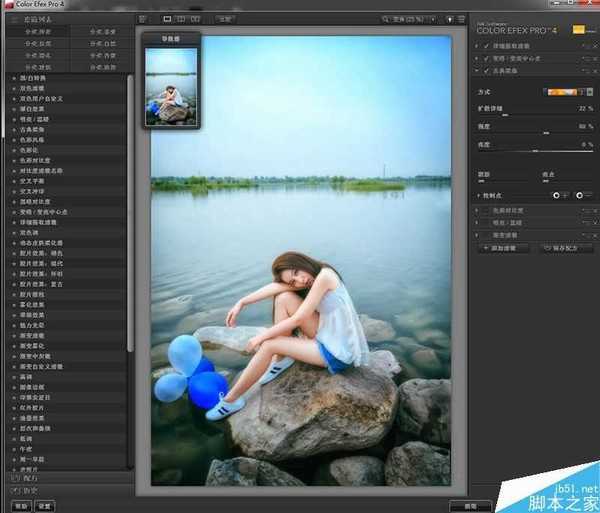Toggle the left panel hide icon in toolbar
Viewport: 600px width, 513px height.
[144, 18]
